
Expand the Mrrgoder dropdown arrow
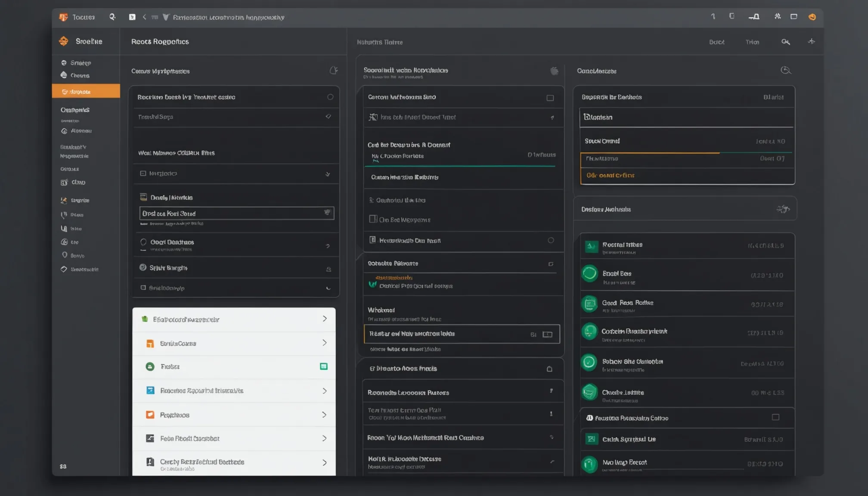point(328,174)
